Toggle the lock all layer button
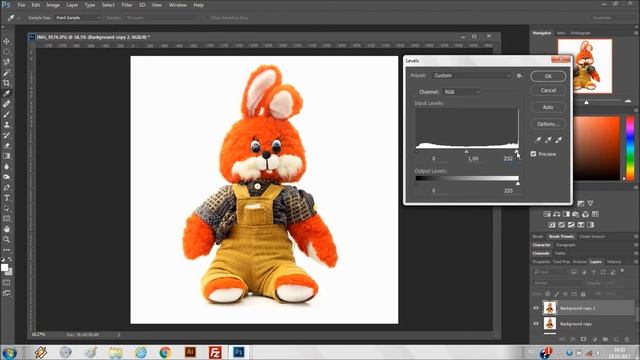 click(583, 294)
